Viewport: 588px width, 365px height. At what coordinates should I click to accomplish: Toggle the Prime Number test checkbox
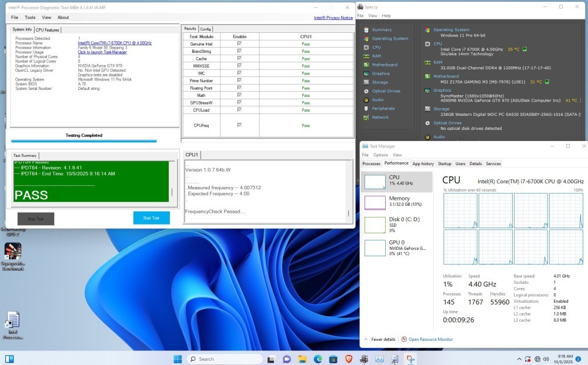pyautogui.click(x=239, y=81)
